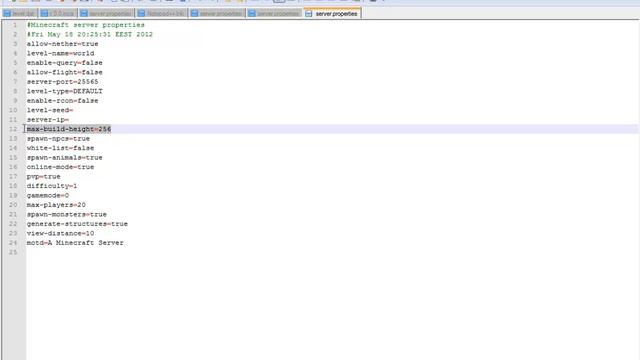Viewport: 640px width, 360px height.
Task: Click the spawn-npcs=true line
Action: [58, 138]
